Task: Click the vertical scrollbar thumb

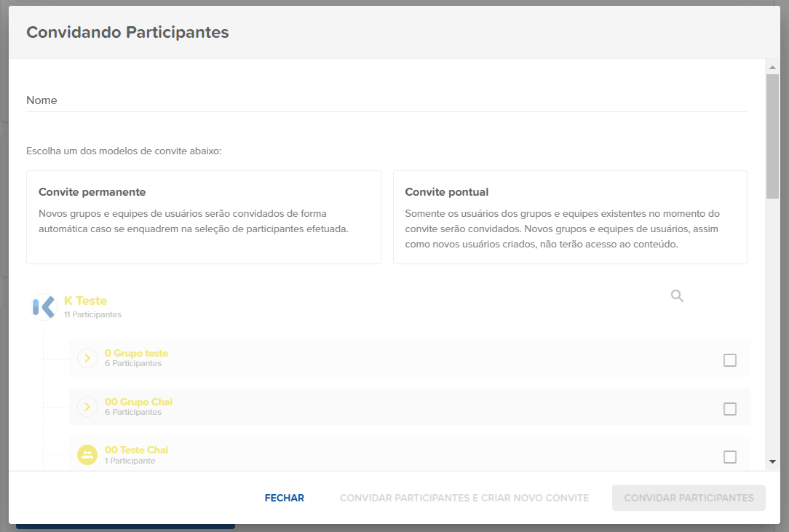Action: click(x=772, y=135)
